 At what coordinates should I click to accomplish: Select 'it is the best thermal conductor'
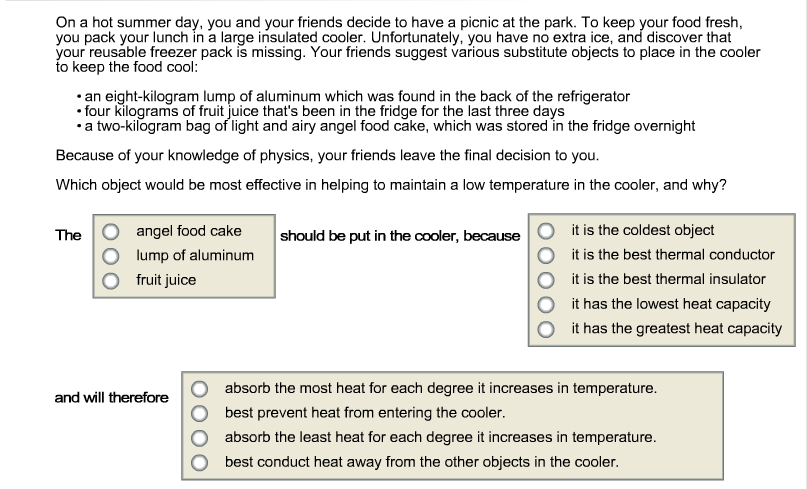pyautogui.click(x=546, y=255)
